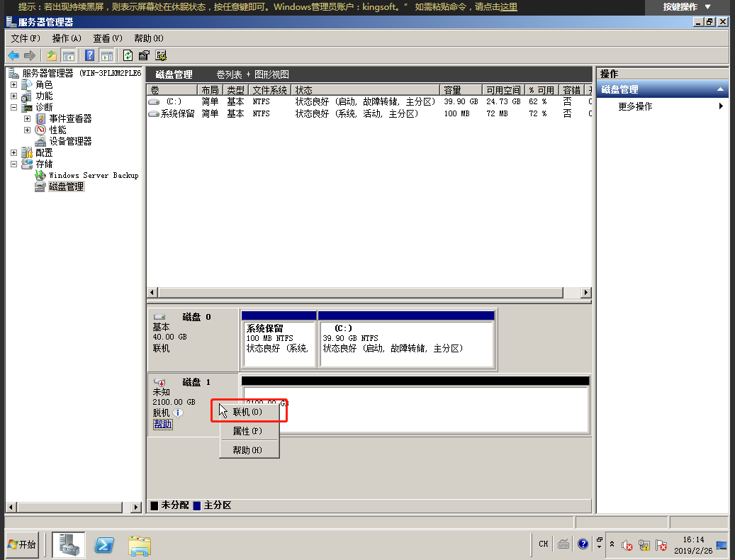Open 更多操作 submenu in actions pane

634,106
